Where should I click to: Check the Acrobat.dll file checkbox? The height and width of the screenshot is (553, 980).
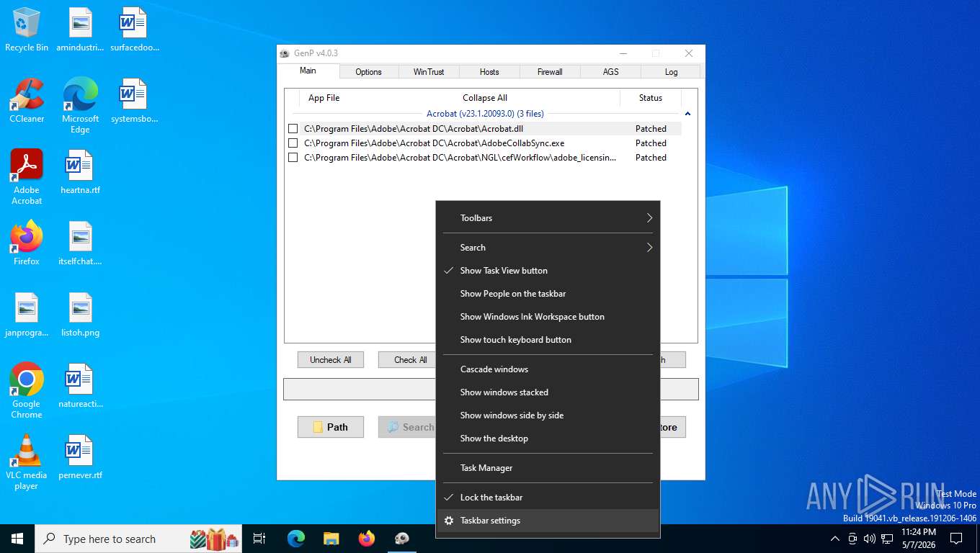point(293,129)
